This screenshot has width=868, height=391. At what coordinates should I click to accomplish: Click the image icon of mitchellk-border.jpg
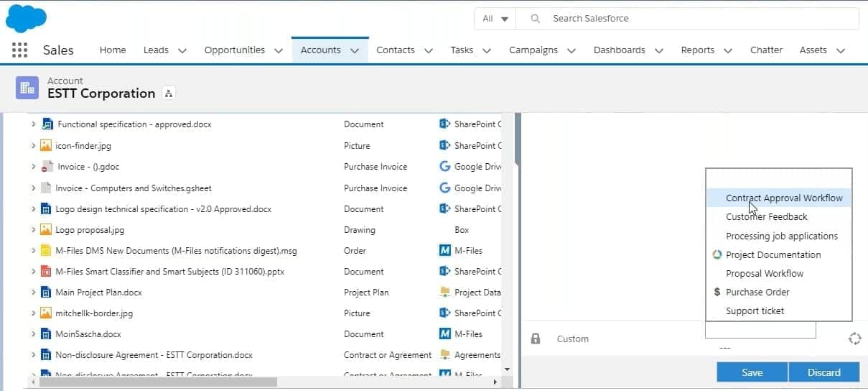(x=46, y=313)
